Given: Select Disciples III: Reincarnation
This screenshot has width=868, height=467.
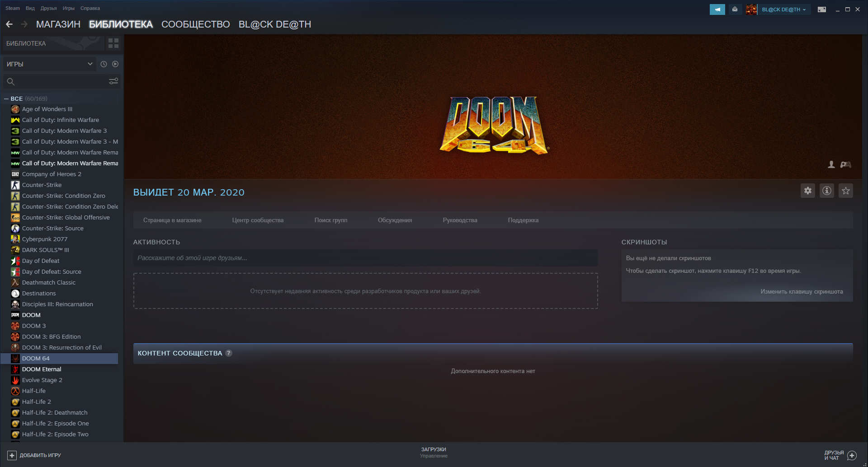Looking at the screenshot, I should (60, 304).
